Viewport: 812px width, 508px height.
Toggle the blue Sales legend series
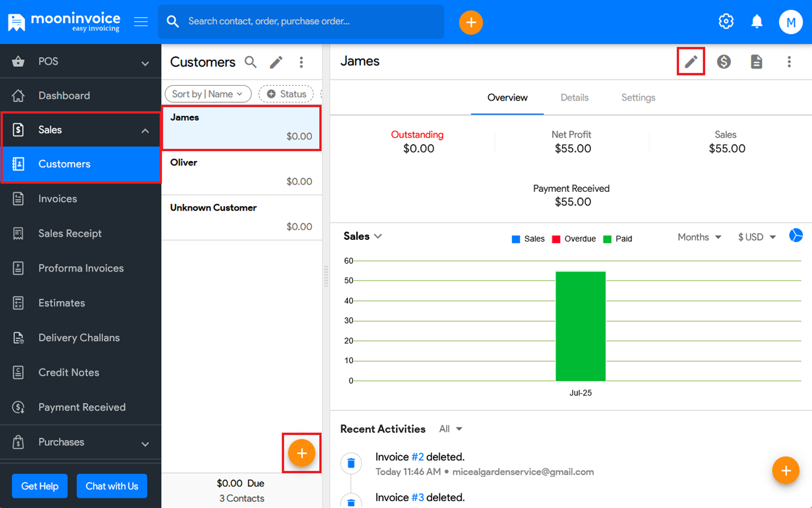coord(528,239)
